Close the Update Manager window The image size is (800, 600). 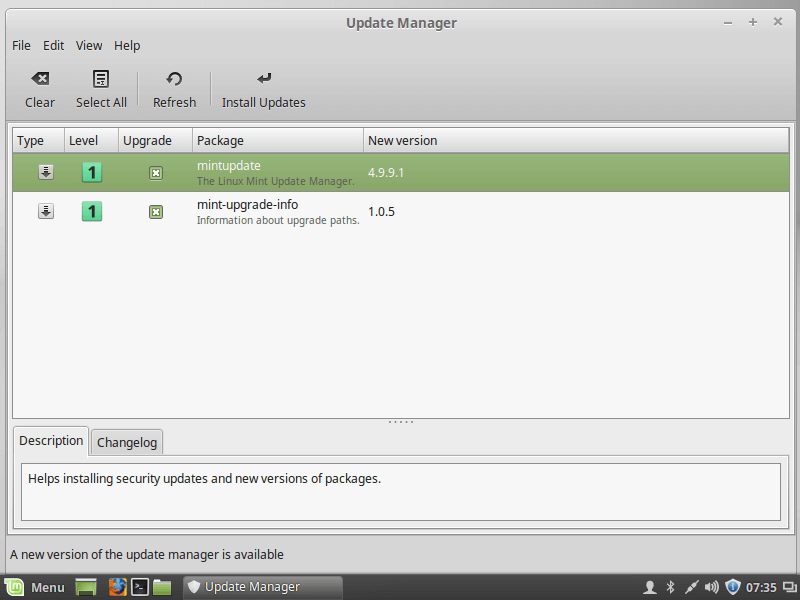(x=778, y=21)
